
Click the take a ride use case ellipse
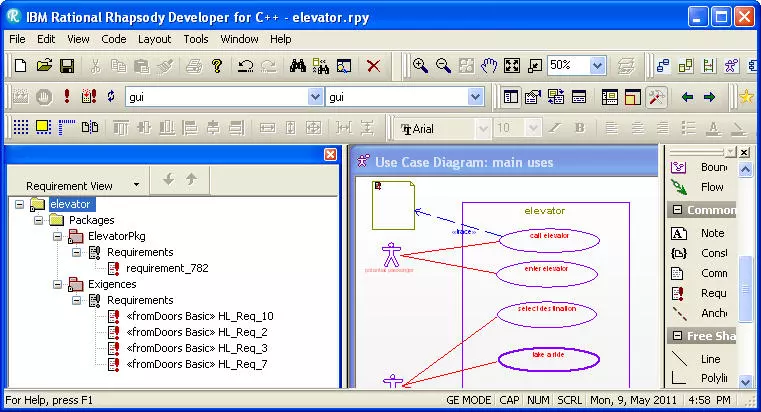pos(549,360)
